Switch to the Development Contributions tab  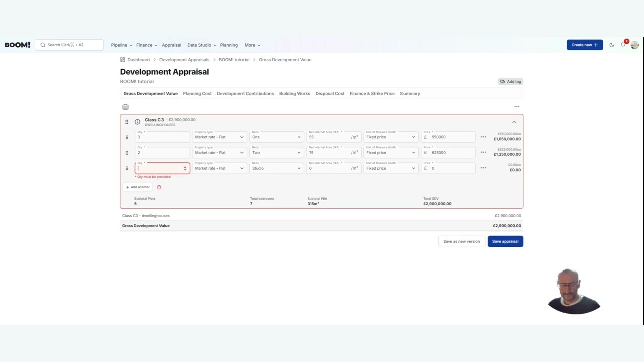click(x=246, y=93)
